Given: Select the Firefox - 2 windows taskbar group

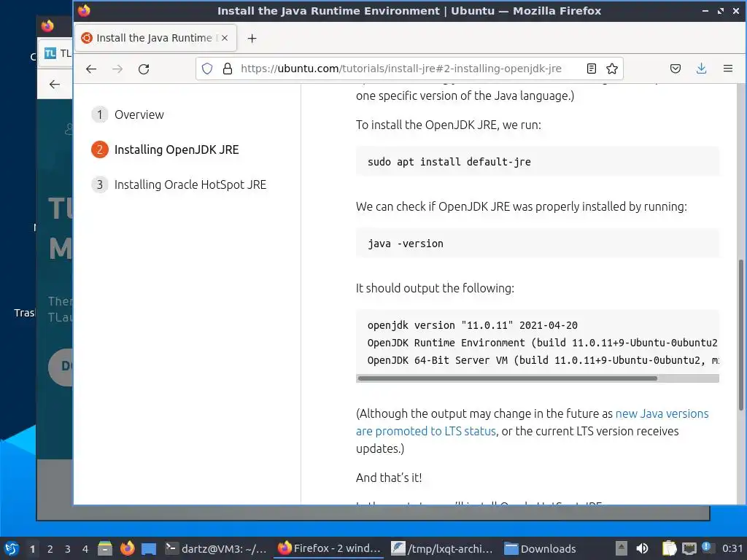Looking at the screenshot, I should click(x=329, y=548).
